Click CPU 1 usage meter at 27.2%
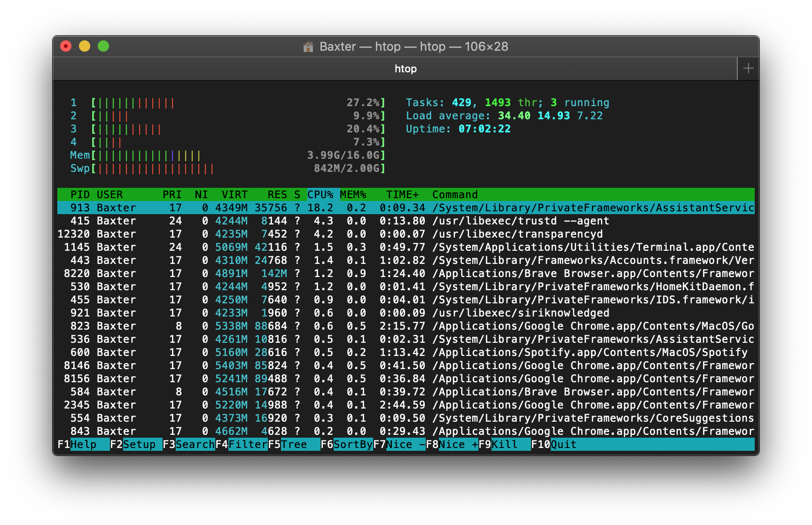This screenshot has width=812, height=525. click(228, 102)
